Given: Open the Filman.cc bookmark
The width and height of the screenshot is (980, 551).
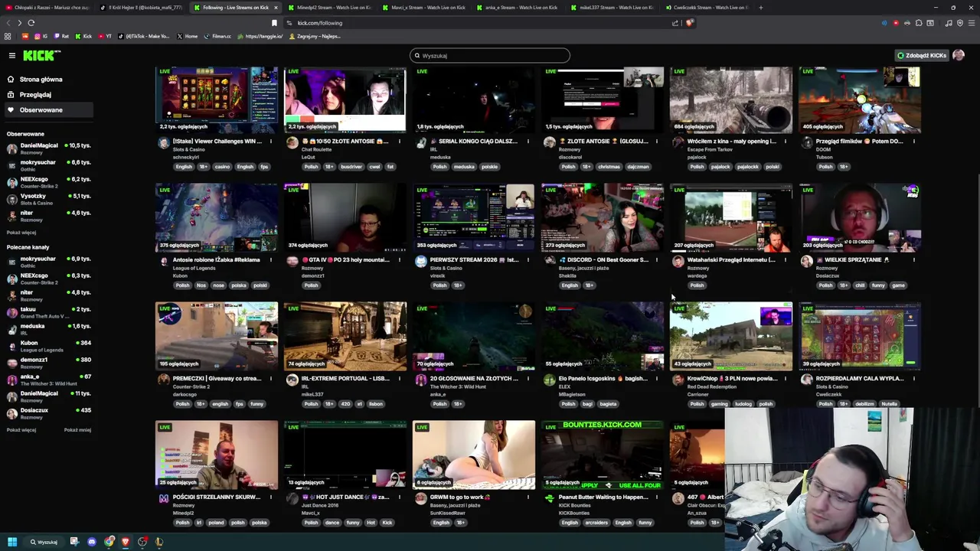Looking at the screenshot, I should pos(217,36).
